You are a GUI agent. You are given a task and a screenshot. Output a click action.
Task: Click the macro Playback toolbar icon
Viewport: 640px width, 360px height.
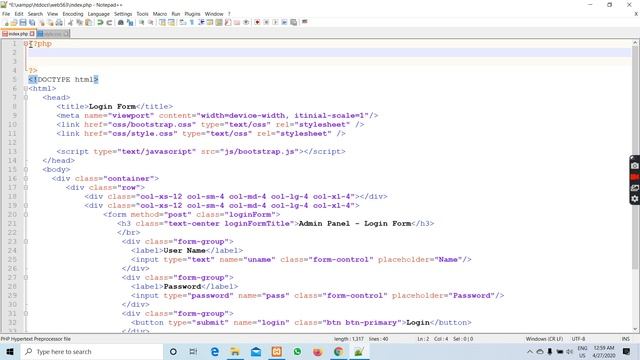[275, 22]
